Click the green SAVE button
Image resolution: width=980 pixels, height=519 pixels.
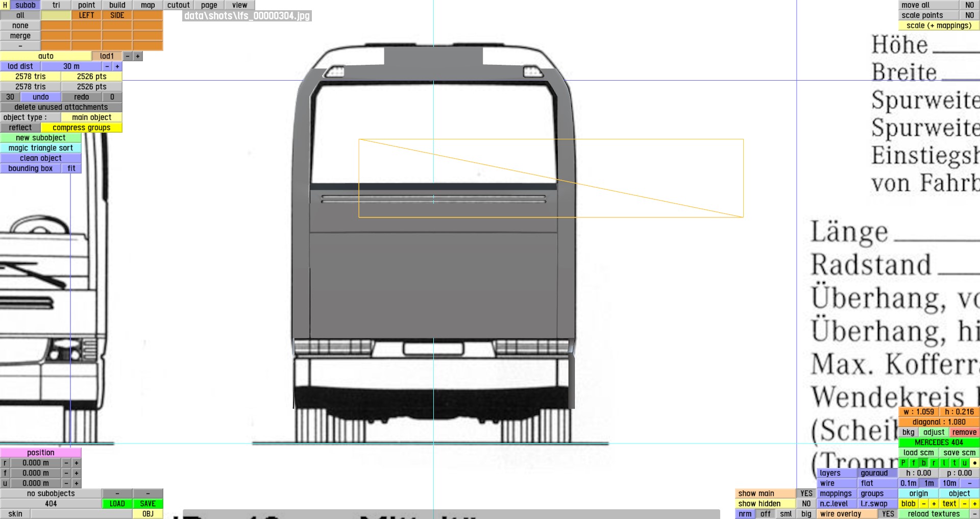148,504
